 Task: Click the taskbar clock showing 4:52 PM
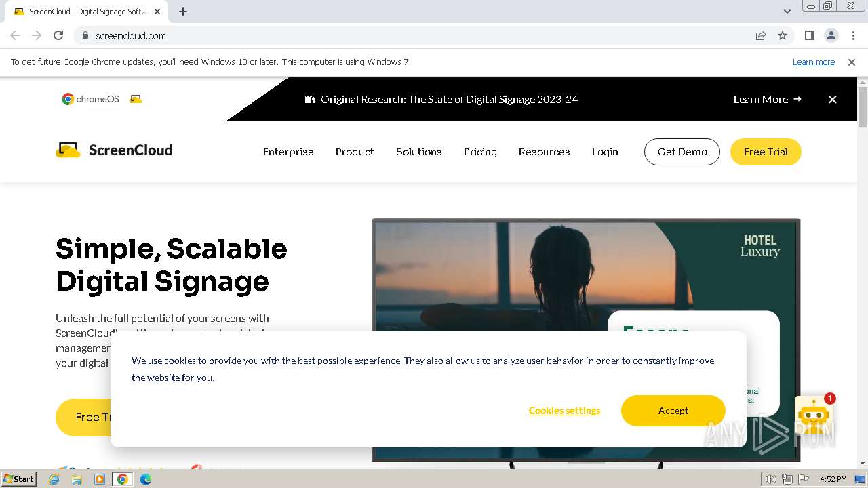[833, 479]
